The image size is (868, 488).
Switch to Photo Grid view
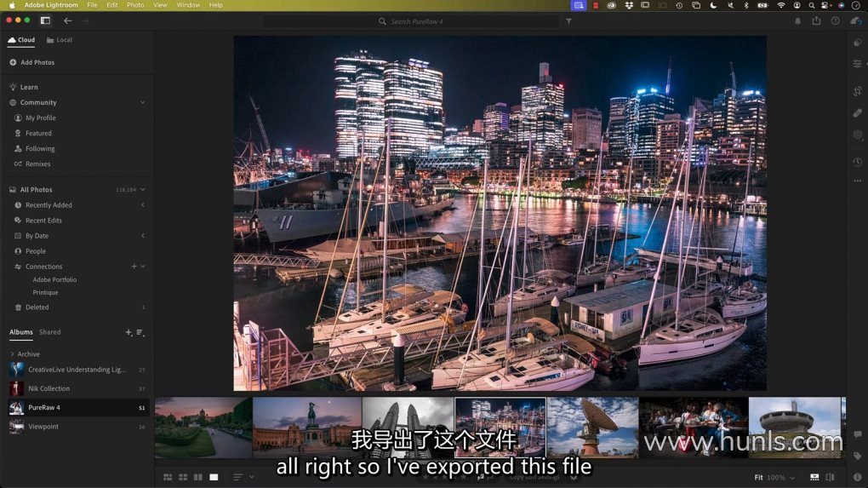[168, 477]
